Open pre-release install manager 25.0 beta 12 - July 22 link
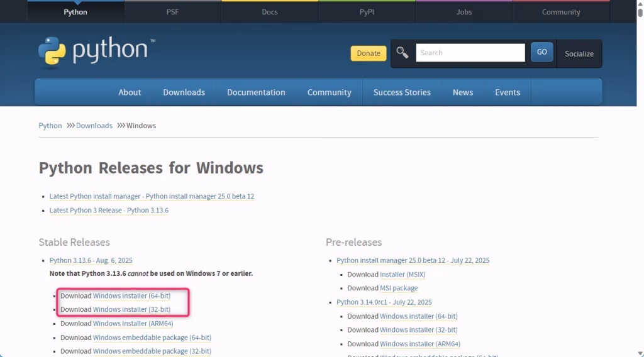Viewport: 644px width, 357px height. [x=413, y=260]
